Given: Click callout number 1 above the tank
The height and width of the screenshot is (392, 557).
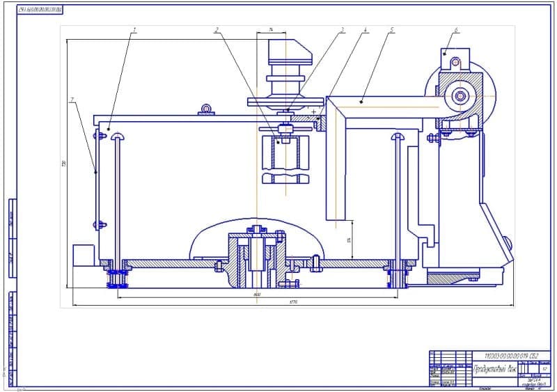Looking at the screenshot, I should (x=134, y=30).
